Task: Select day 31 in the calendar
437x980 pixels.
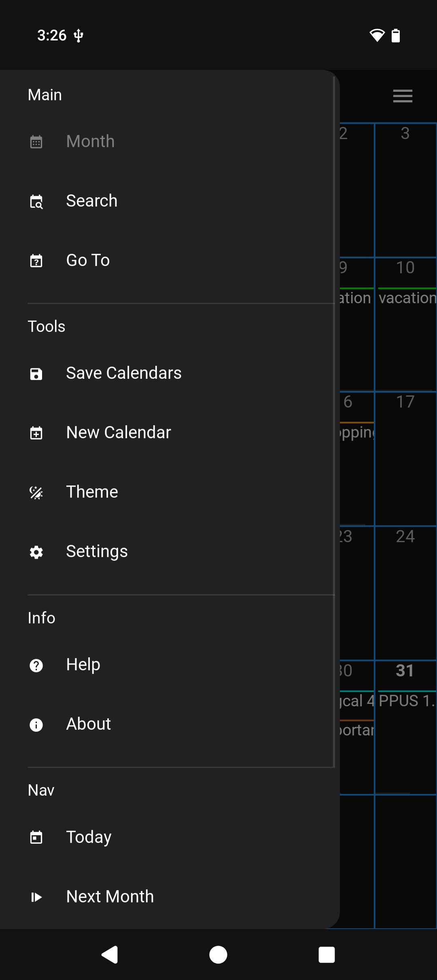Action: pyautogui.click(x=405, y=671)
